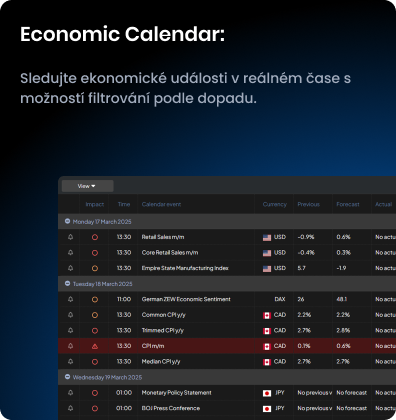This screenshot has width=396, height=420.
Task: Click 01:00 time for BOJ Press Conference
Action: coord(124,408)
